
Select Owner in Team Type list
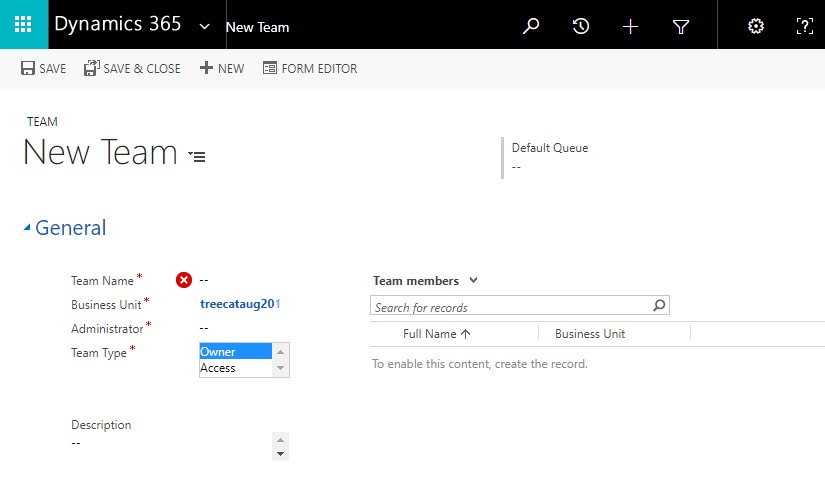coord(235,351)
